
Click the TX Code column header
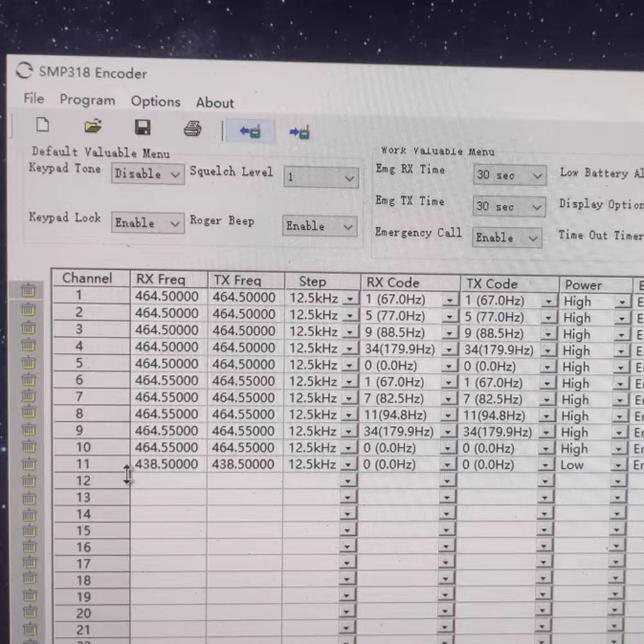pos(509,284)
